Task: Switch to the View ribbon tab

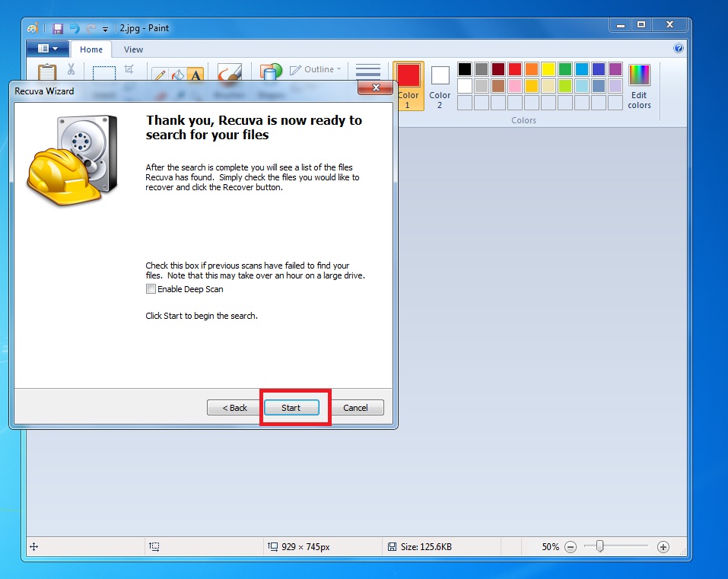Action: point(133,49)
